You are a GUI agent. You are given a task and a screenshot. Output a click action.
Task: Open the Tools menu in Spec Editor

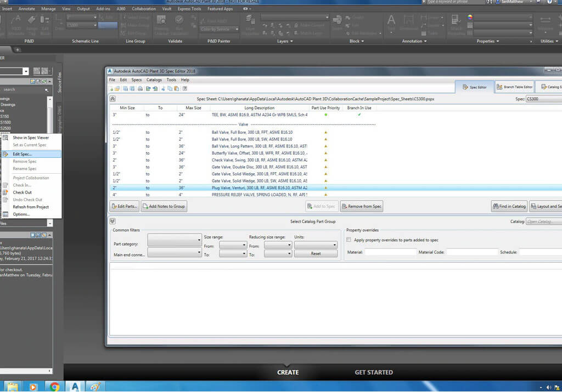[171, 80]
